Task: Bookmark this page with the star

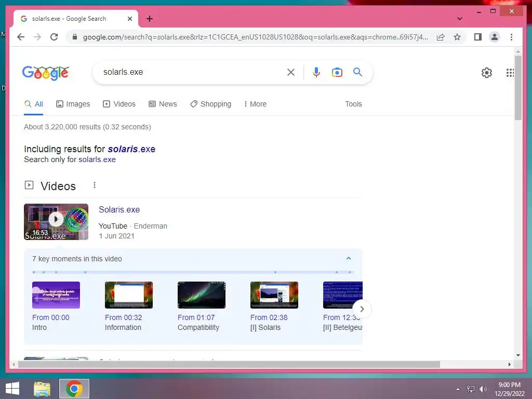Action: 457,37
